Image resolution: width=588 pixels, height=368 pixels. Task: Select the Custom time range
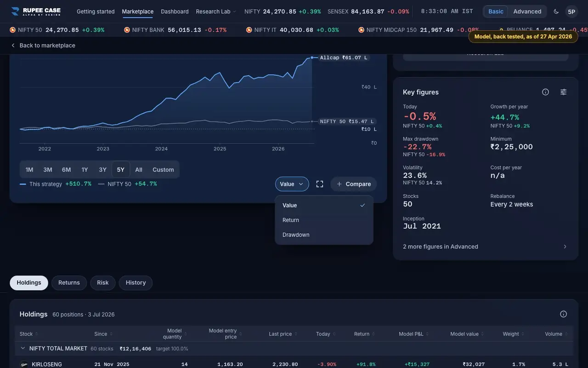pos(163,170)
